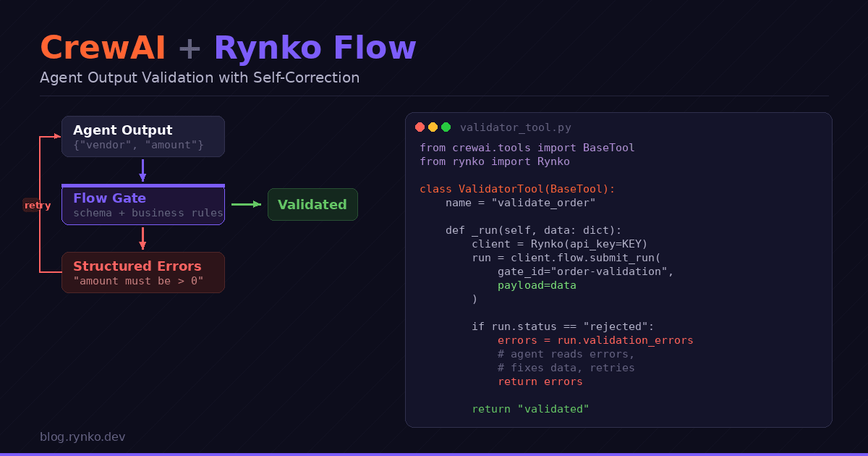The image size is (868, 456).
Task: Click the green traffic-light dot in code window
Action: [446, 127]
